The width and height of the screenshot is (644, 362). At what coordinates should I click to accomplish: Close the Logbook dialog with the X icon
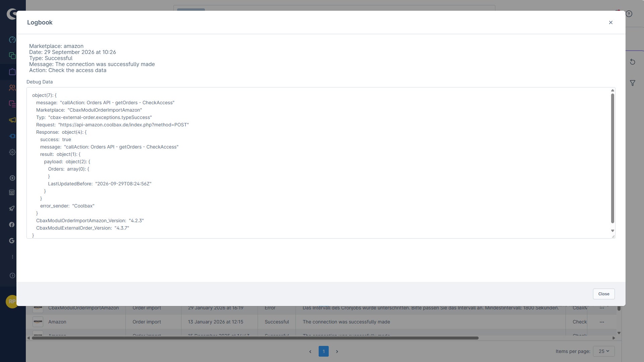pyautogui.click(x=610, y=22)
